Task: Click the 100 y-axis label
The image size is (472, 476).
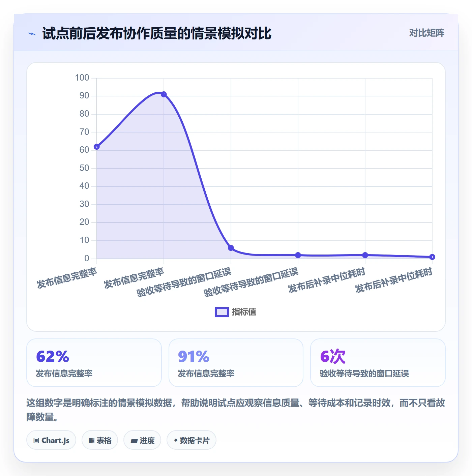Action: (x=82, y=78)
